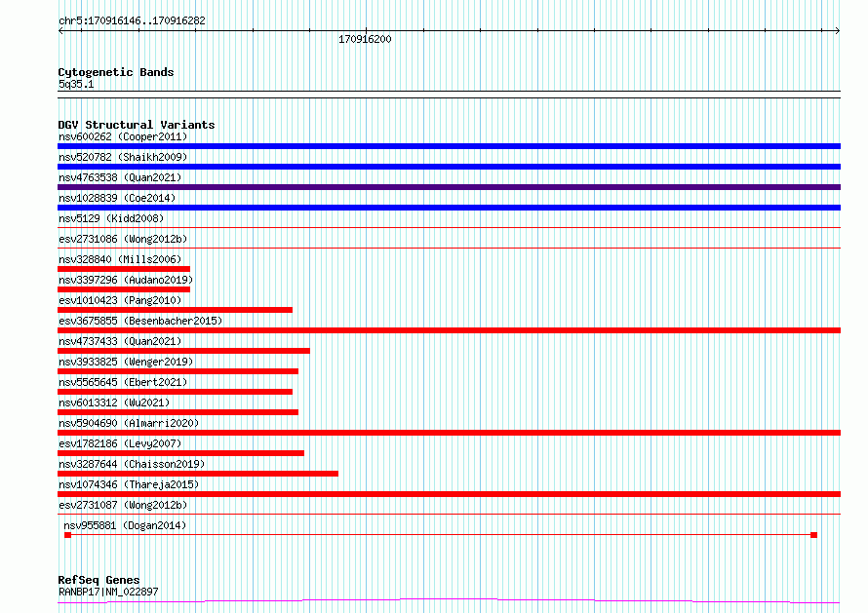Click the RANBP17|NM_022897 gene label
Image resolution: width=868 pixels, height=613 pixels.
click(108, 592)
